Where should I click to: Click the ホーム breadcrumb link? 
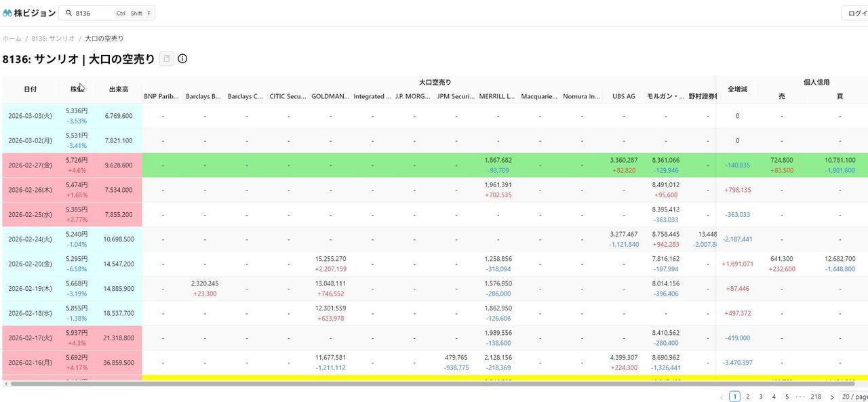coord(12,39)
